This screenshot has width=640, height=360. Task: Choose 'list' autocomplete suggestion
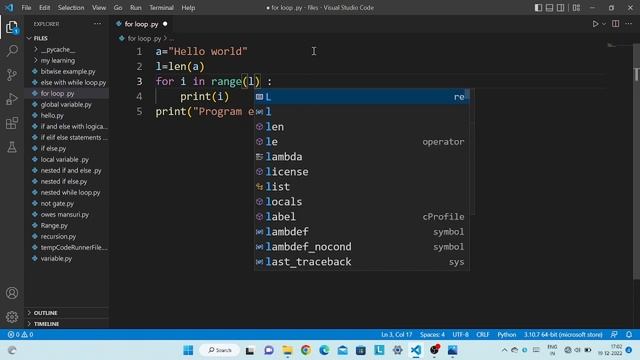point(362,187)
